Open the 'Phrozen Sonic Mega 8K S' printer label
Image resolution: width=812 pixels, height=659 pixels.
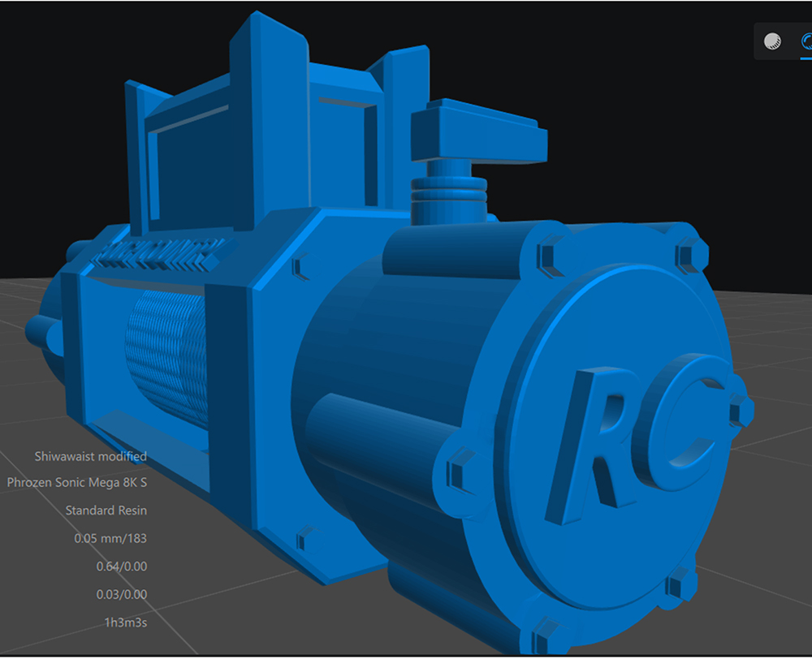pos(79,483)
